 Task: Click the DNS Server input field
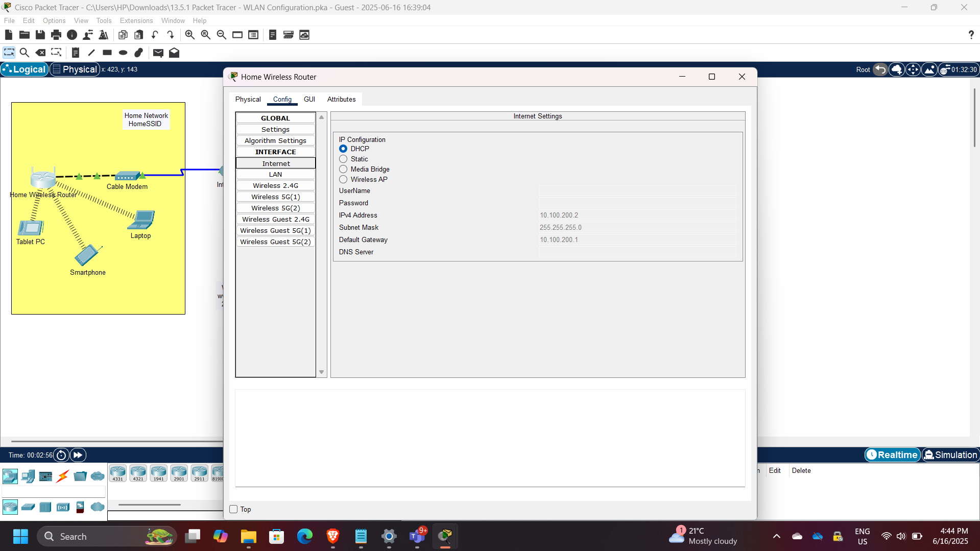point(637,252)
